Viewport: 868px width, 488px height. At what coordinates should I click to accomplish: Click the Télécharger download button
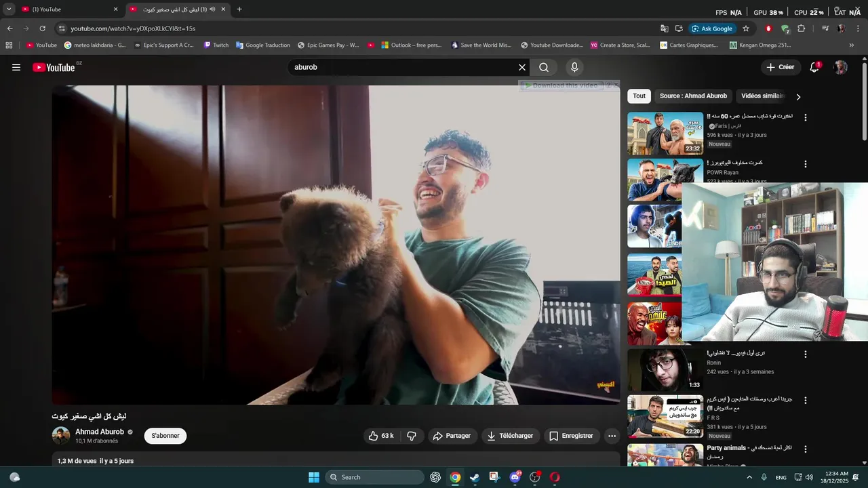(x=511, y=436)
